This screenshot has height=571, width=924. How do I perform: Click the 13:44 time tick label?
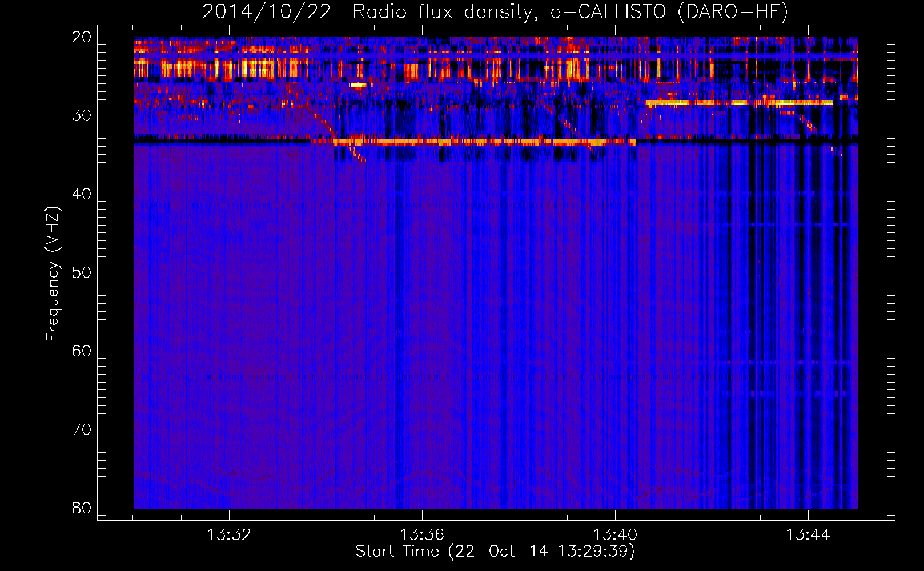[x=808, y=535]
